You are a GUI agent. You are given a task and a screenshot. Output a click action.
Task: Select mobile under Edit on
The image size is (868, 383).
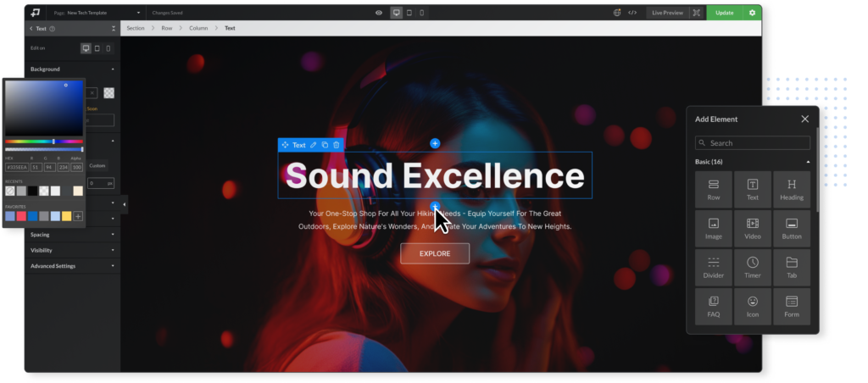tap(108, 48)
